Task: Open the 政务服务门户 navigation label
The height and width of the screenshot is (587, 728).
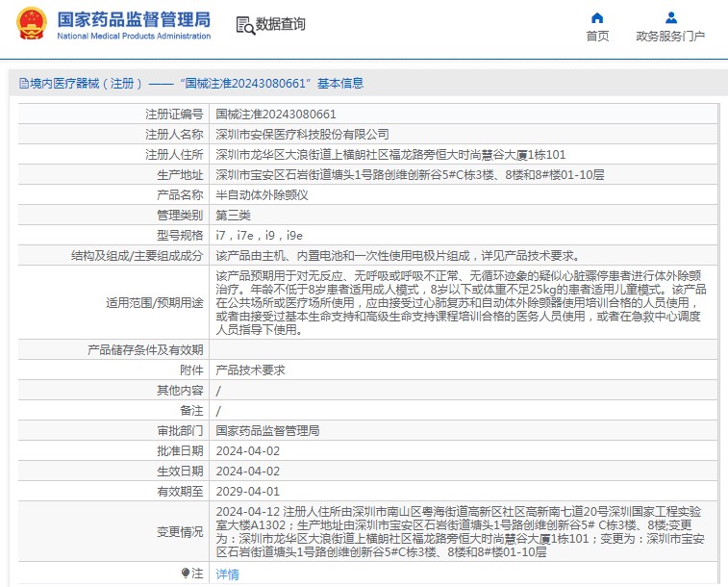Action: [670, 37]
